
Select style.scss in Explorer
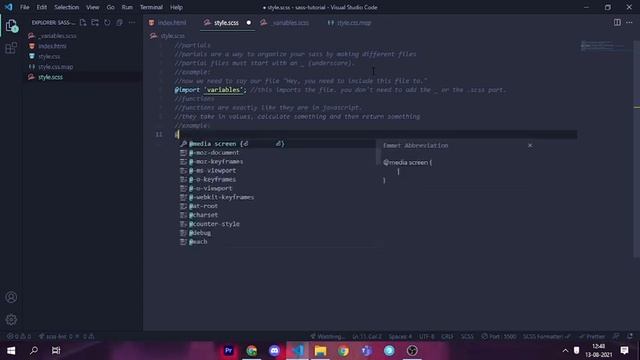[x=51, y=77]
